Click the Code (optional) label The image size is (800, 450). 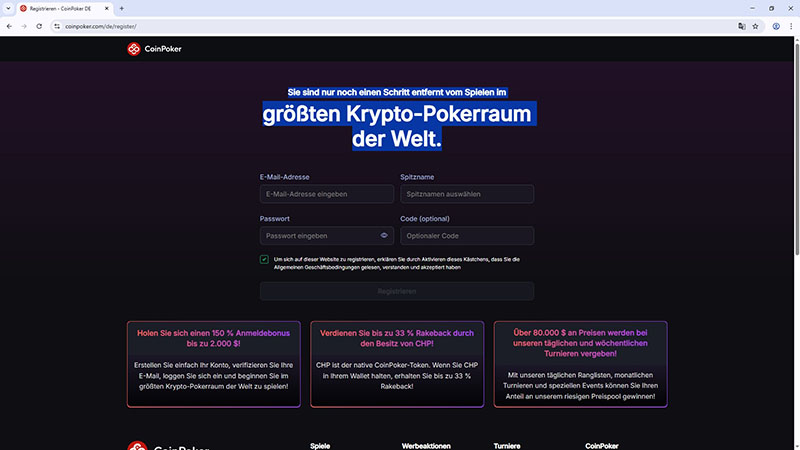click(425, 218)
